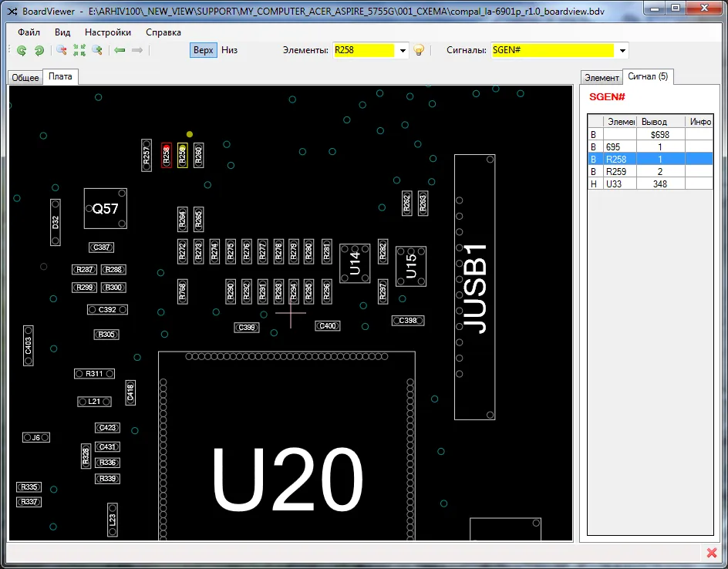Screen dimensions: 728x569
Task: Click the Инфо column header
Action: tap(699, 122)
